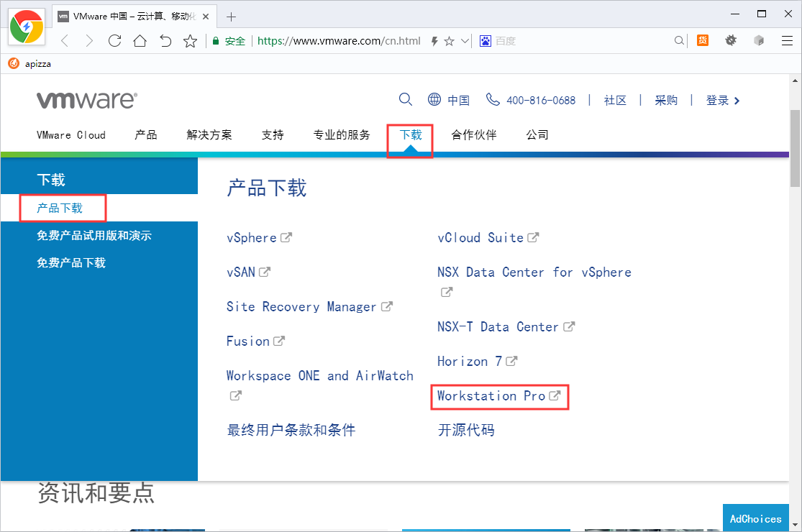
Task: Click the globe region icon beside 中国
Action: [x=434, y=99]
